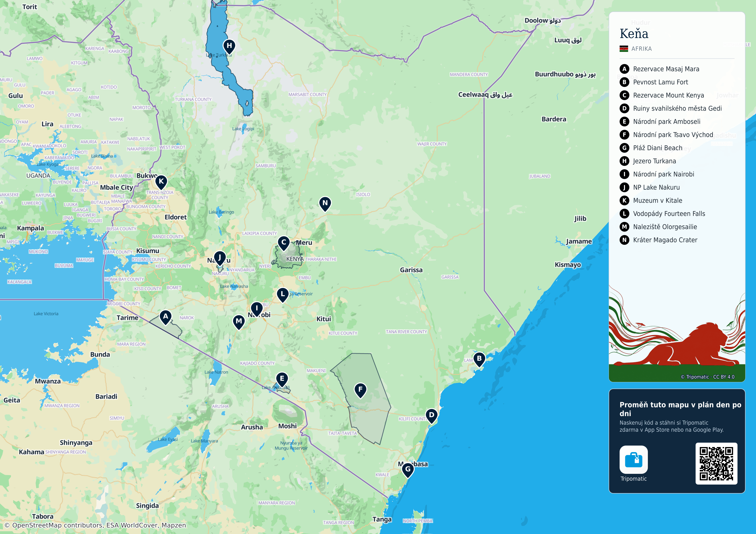Click map pin C at Mount Kenya
756x534 pixels.
(283, 243)
